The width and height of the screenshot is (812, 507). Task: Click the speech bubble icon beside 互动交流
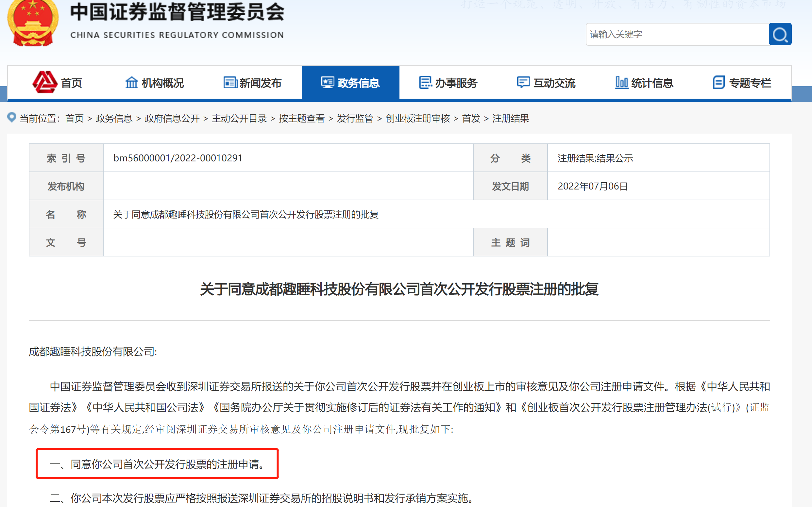pyautogui.click(x=523, y=83)
